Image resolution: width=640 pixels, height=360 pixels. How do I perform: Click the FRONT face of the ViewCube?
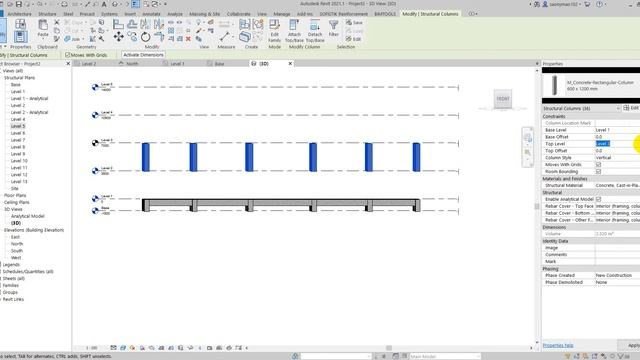click(503, 98)
